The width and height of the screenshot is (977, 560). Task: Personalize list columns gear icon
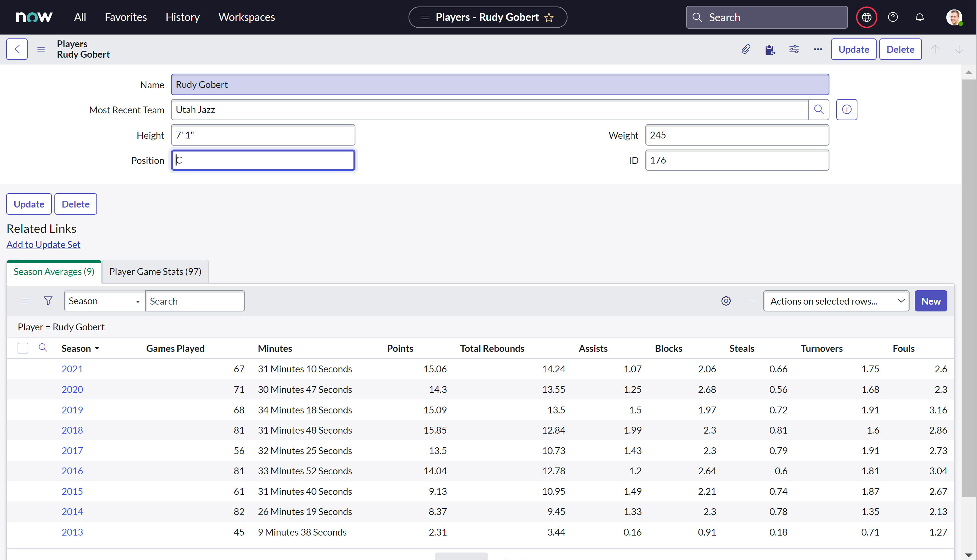(726, 301)
